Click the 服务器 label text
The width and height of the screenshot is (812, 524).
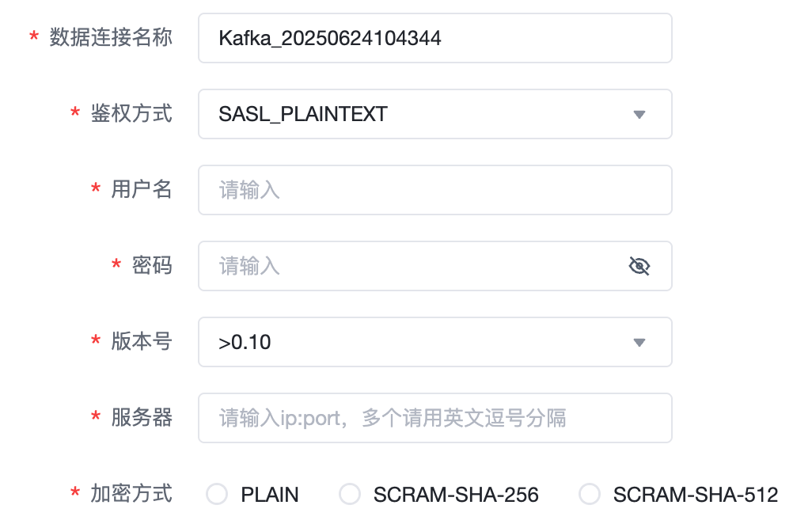coord(142,417)
